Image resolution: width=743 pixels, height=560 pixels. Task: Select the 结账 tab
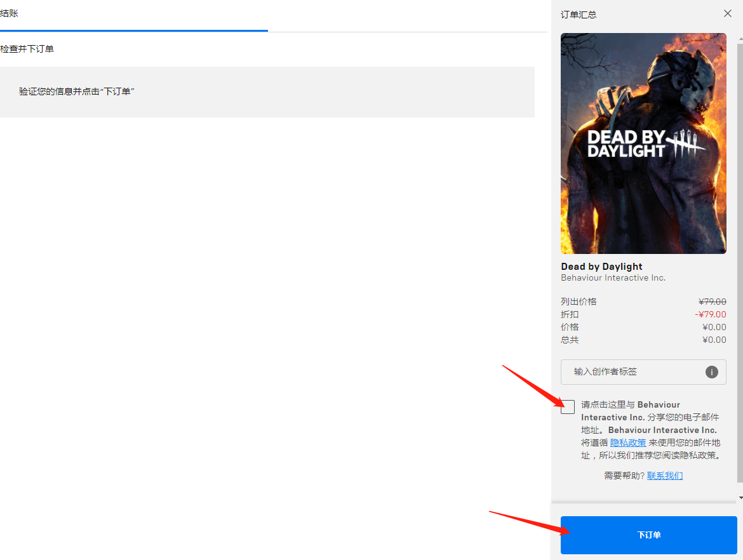[x=10, y=13]
